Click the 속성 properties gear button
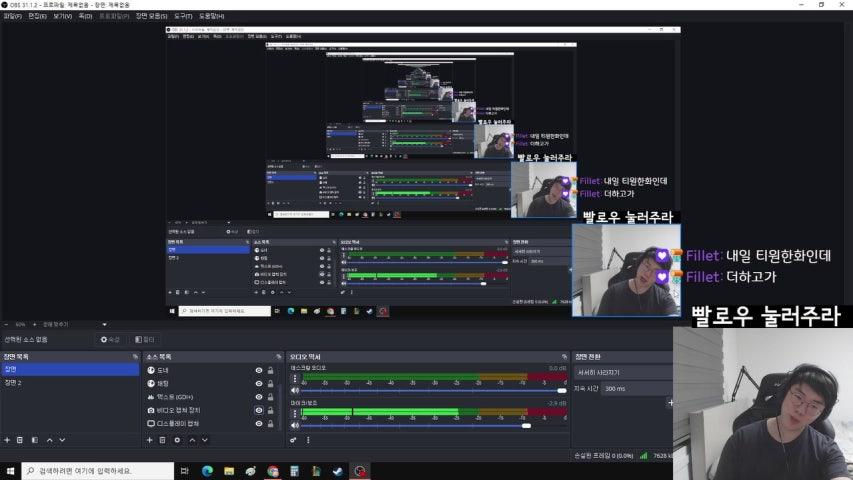853x480 pixels. [x=110, y=340]
